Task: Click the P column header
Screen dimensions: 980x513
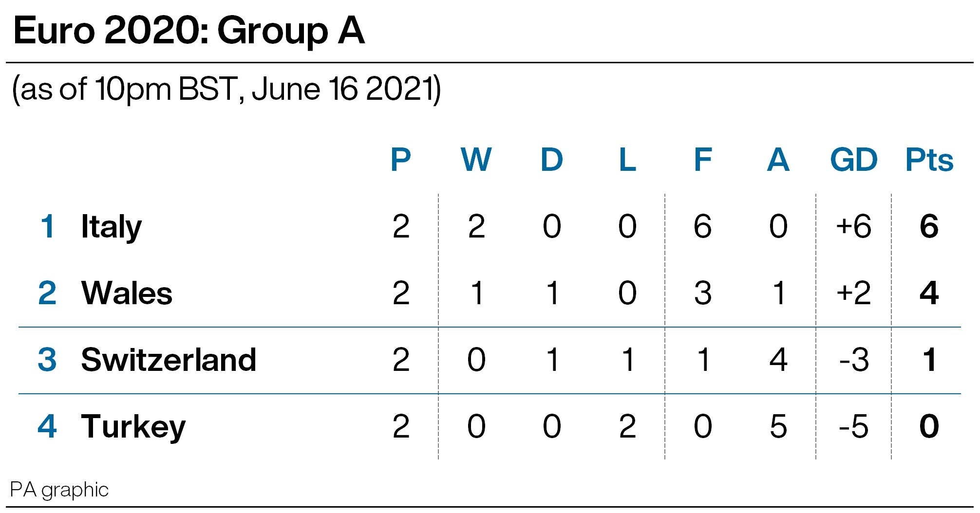Action: click(x=400, y=160)
